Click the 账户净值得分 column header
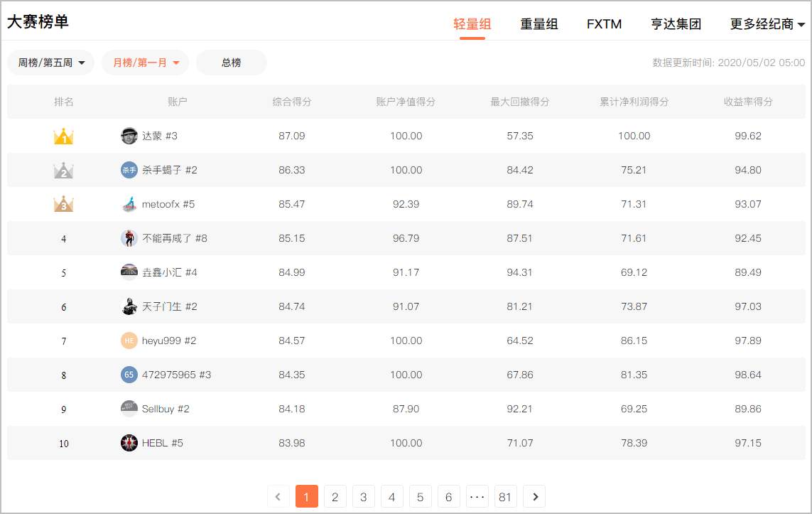Image resolution: width=812 pixels, height=514 pixels. (406, 102)
